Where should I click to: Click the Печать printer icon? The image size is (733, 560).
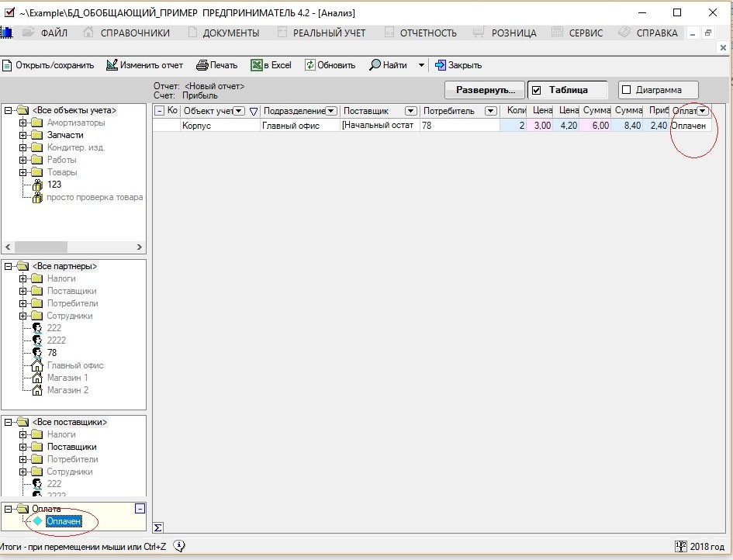pos(202,65)
